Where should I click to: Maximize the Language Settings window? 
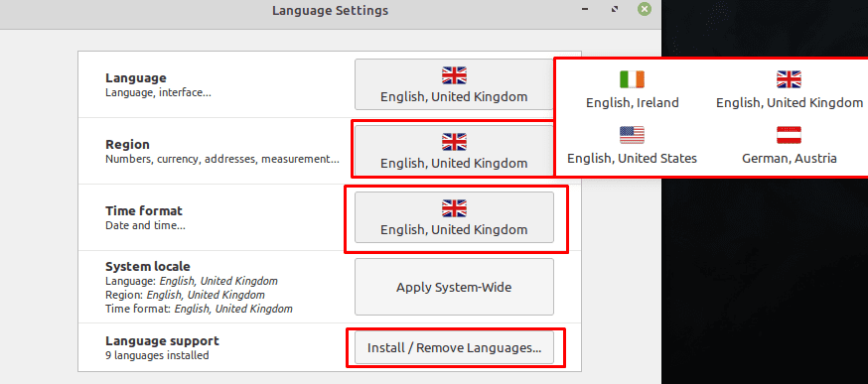tap(614, 9)
